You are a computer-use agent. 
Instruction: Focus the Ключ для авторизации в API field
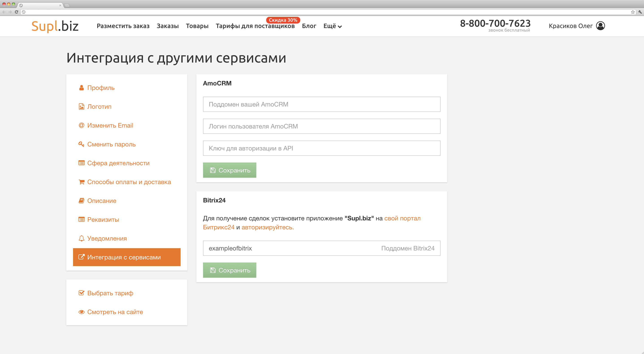click(x=322, y=148)
